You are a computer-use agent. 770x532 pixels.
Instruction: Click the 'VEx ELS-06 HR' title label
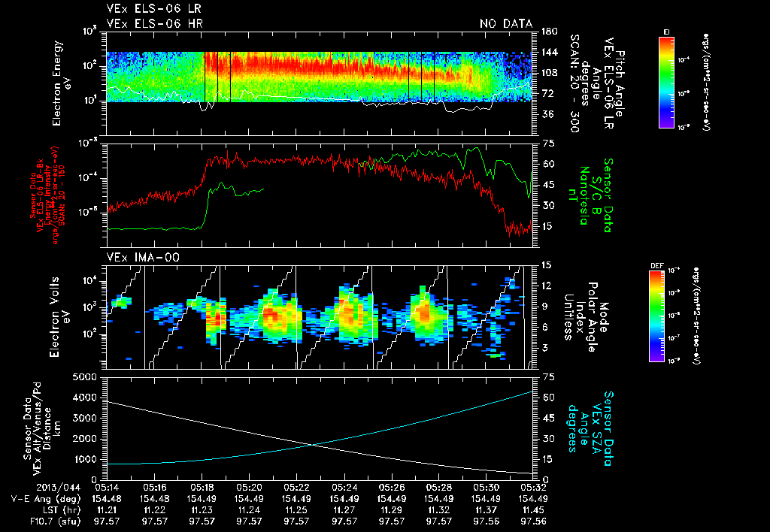(x=155, y=23)
